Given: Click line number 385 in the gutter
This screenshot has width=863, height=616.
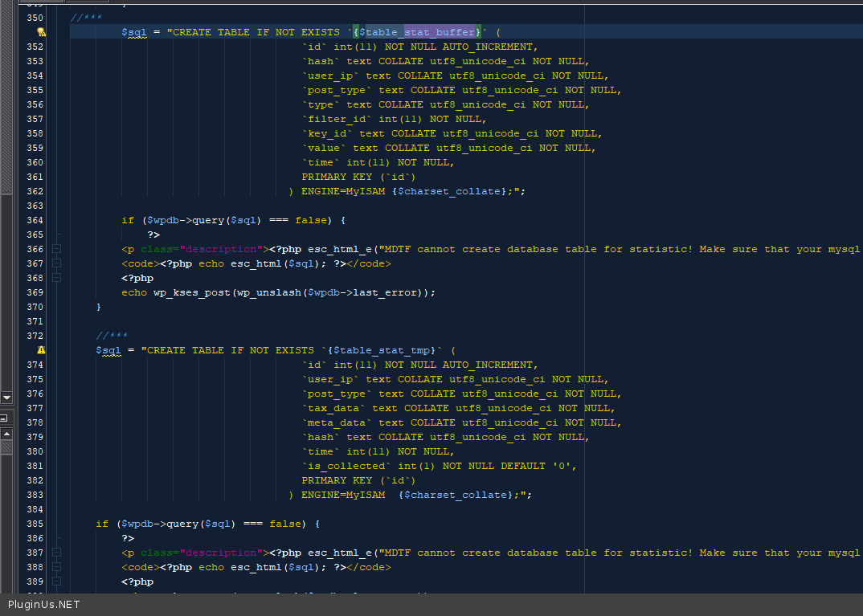Looking at the screenshot, I should tap(35, 524).
